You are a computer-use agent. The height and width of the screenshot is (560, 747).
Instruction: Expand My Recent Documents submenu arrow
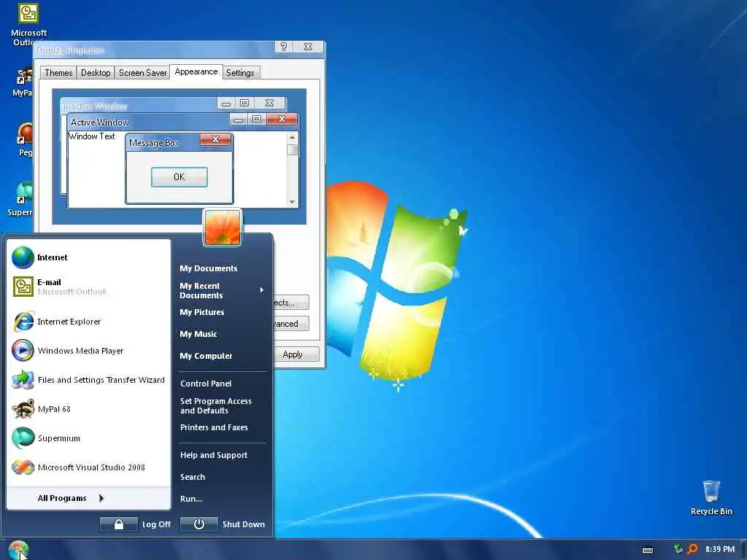tap(262, 290)
